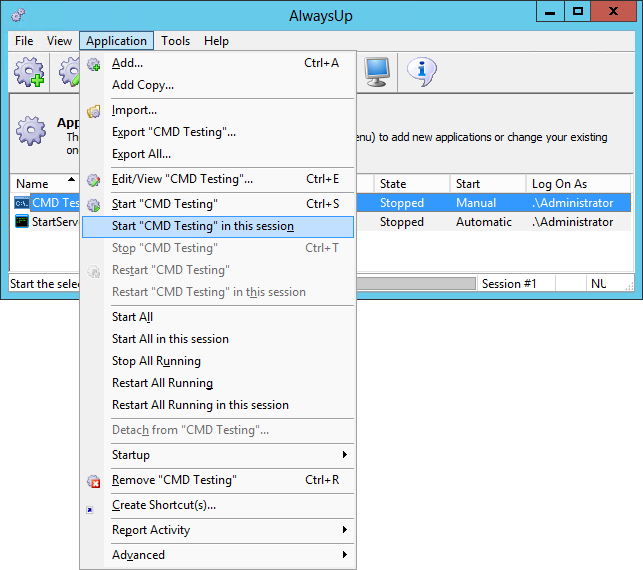Click the Create Shortcut(s) arrow icon
The height and width of the screenshot is (570, 643).
[90, 510]
